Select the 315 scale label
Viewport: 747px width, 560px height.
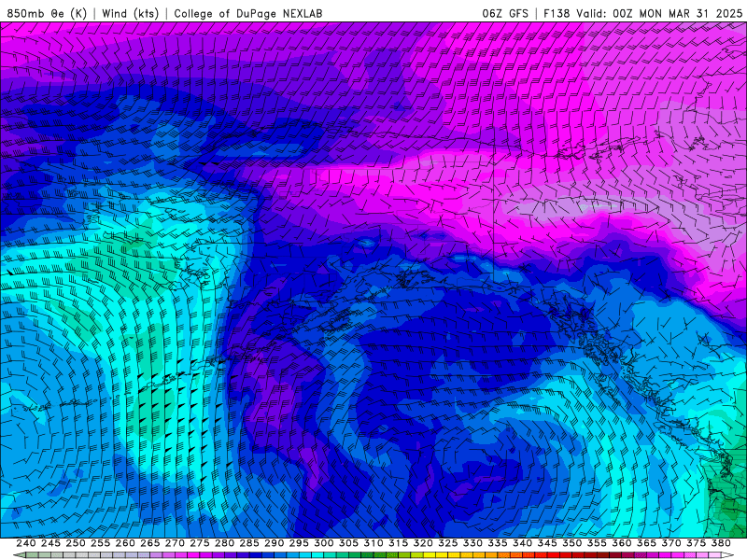pos(398,543)
